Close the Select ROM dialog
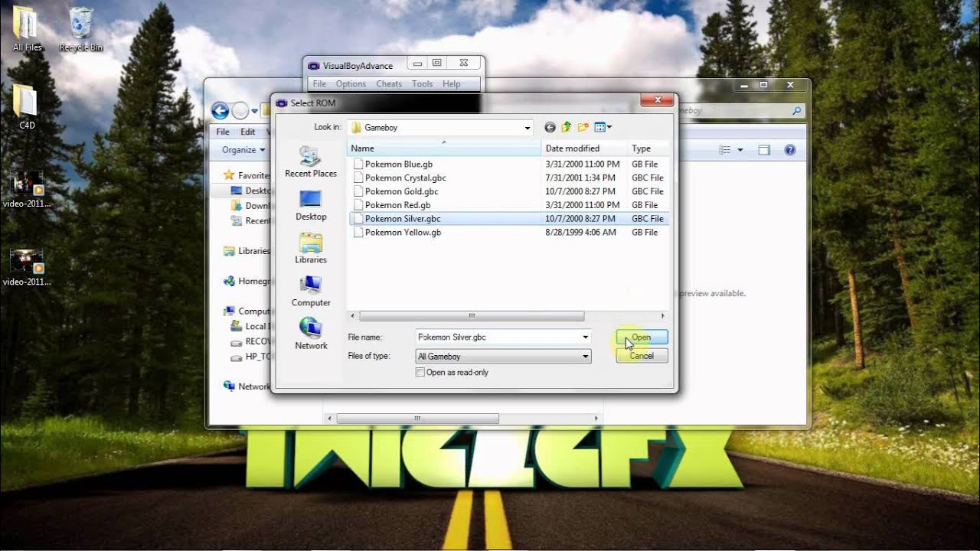The width and height of the screenshot is (980, 551). (x=656, y=101)
